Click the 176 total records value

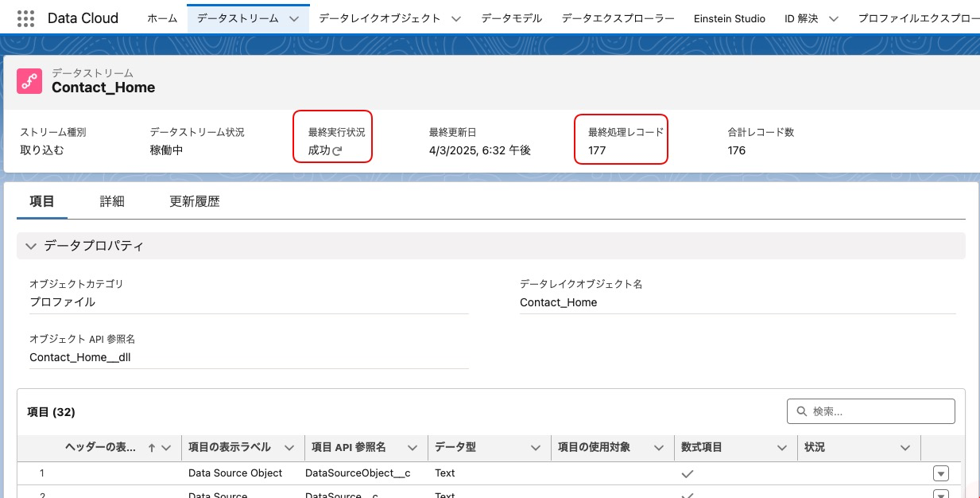(x=737, y=150)
